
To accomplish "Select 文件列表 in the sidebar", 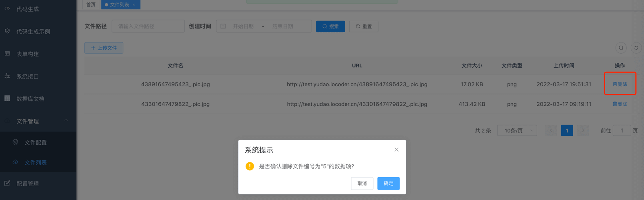I will (36, 162).
